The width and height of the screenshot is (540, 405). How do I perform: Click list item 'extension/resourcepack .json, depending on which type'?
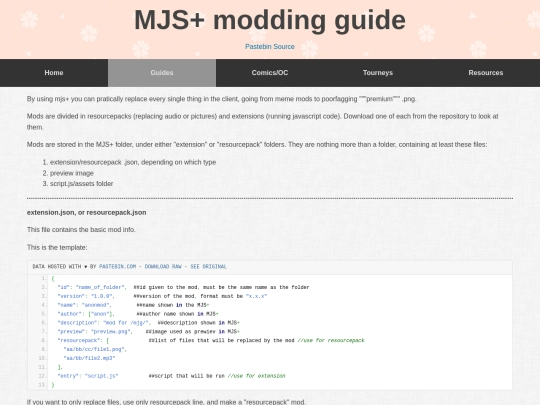tap(133, 162)
